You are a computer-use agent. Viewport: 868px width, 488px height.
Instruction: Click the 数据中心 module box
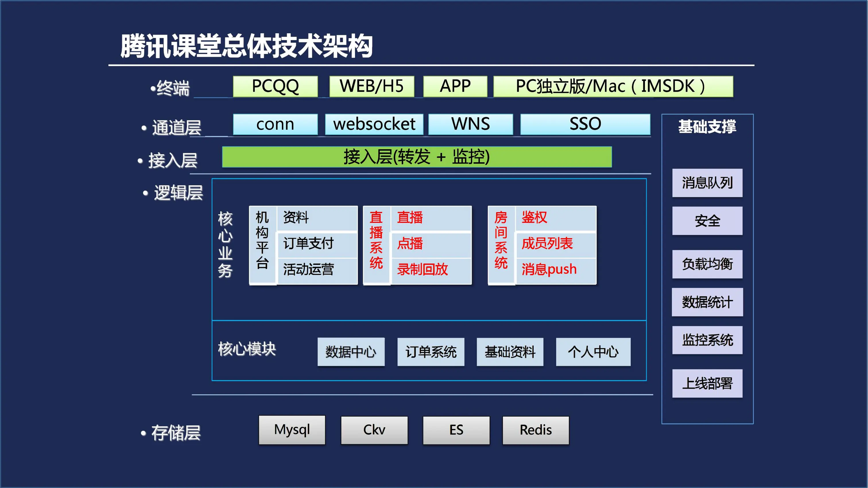(x=351, y=352)
